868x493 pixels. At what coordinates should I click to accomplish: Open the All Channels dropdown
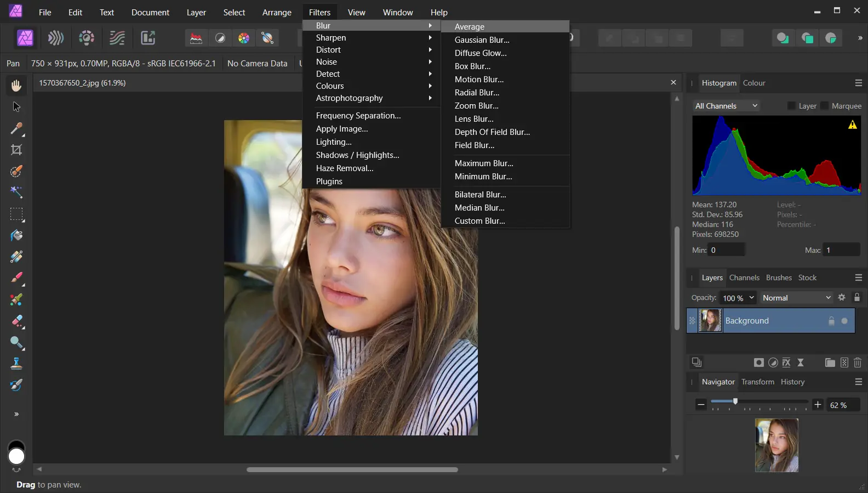(726, 106)
